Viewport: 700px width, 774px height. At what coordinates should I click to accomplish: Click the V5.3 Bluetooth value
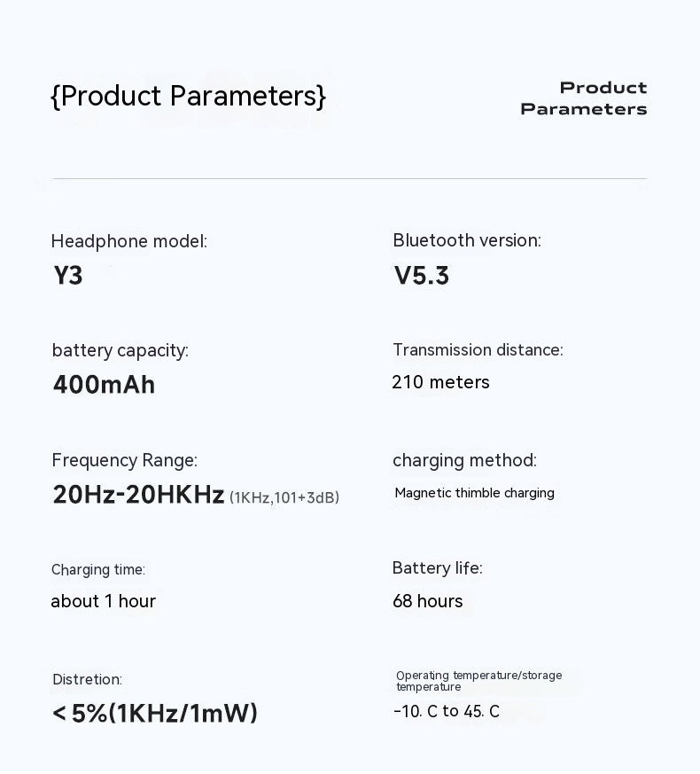pos(422,276)
